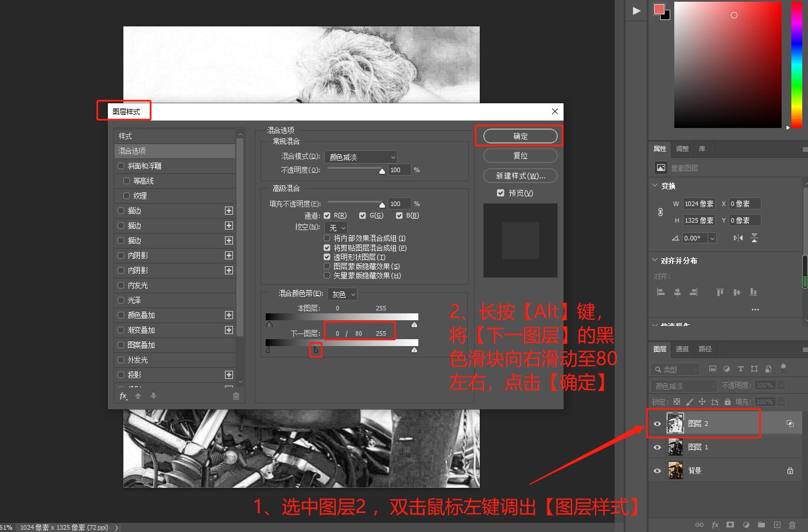Add another 投影 effect with its plus icon
The width and height of the screenshot is (808, 532).
[x=229, y=375]
